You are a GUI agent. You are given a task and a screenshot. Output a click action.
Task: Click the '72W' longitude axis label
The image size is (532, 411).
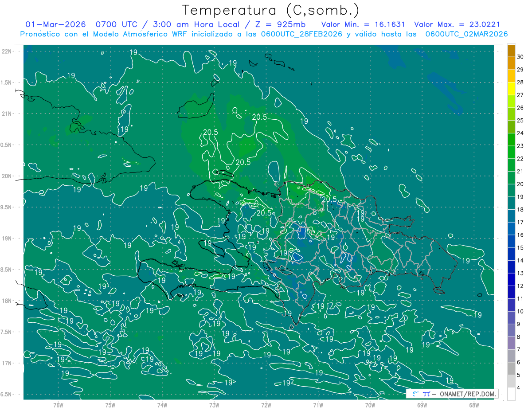click(266, 405)
